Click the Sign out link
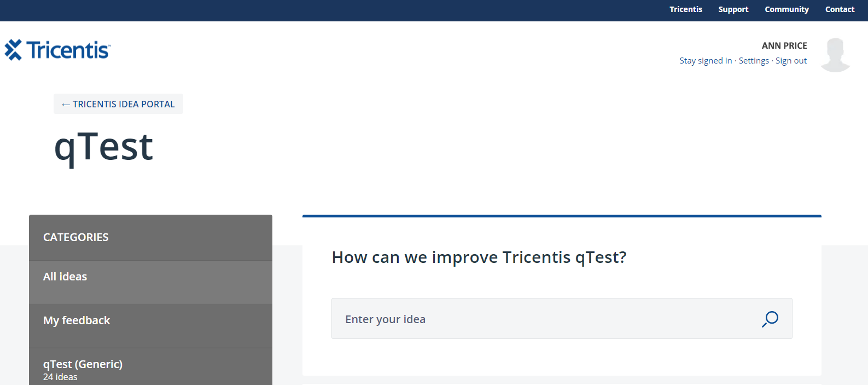Viewport: 868px width, 385px height. tap(791, 61)
